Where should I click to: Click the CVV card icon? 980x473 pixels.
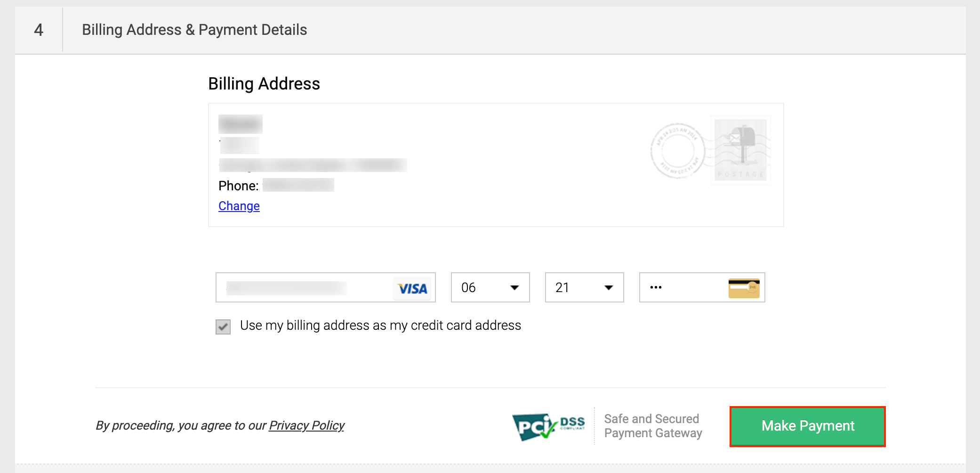pyautogui.click(x=744, y=288)
